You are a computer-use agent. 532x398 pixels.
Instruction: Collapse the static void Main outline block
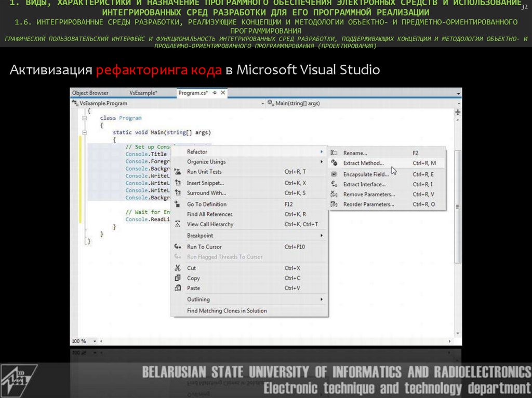(x=85, y=132)
